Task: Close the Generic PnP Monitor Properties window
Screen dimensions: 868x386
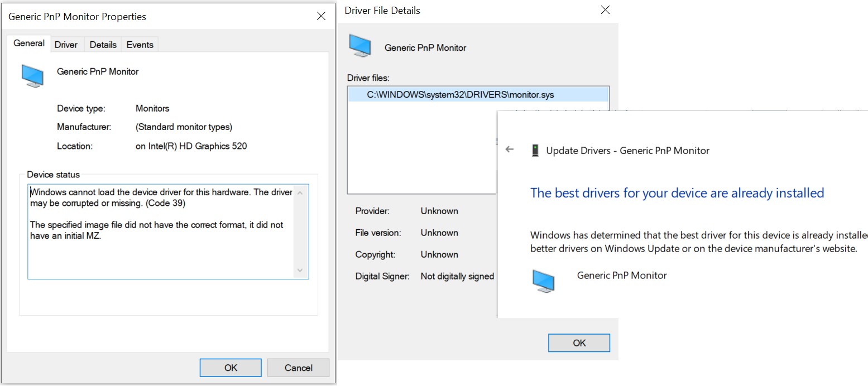Action: (321, 16)
